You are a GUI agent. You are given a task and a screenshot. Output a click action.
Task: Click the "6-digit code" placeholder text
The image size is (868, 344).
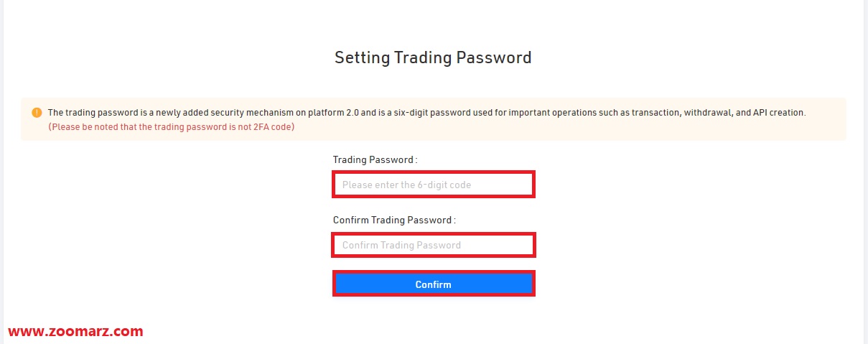point(445,185)
